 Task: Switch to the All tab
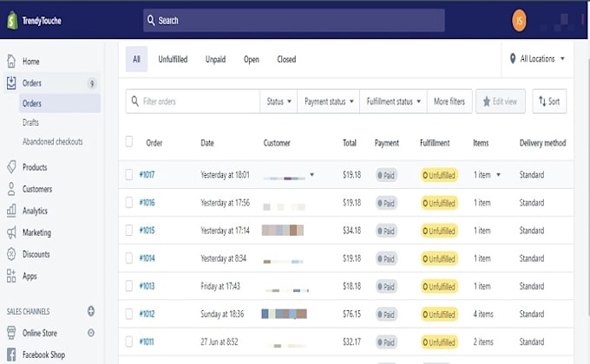point(136,59)
